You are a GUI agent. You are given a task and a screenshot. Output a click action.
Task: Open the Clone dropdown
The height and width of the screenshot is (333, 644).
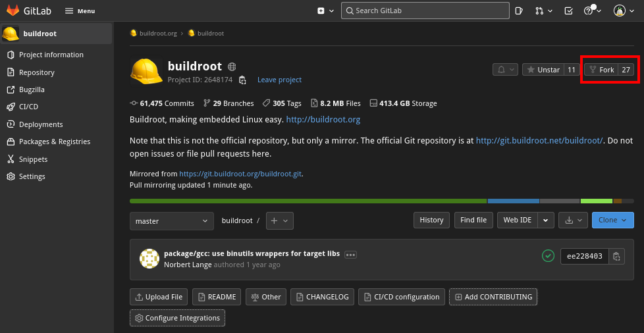613,220
